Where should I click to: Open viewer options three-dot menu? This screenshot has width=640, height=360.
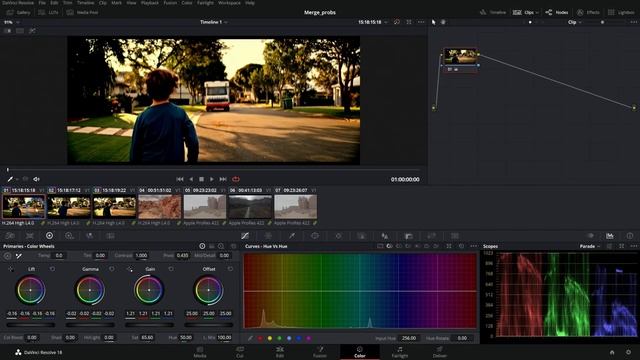421,22
